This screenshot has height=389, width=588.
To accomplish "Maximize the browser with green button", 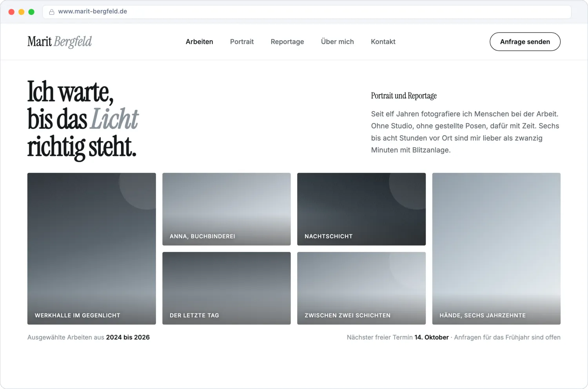I will pos(31,12).
